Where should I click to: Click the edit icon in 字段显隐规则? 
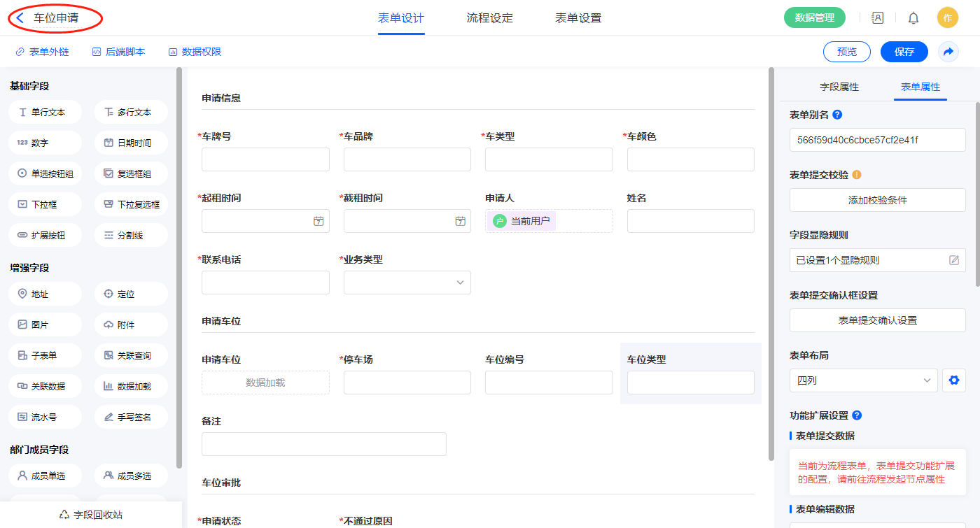pyautogui.click(x=953, y=260)
